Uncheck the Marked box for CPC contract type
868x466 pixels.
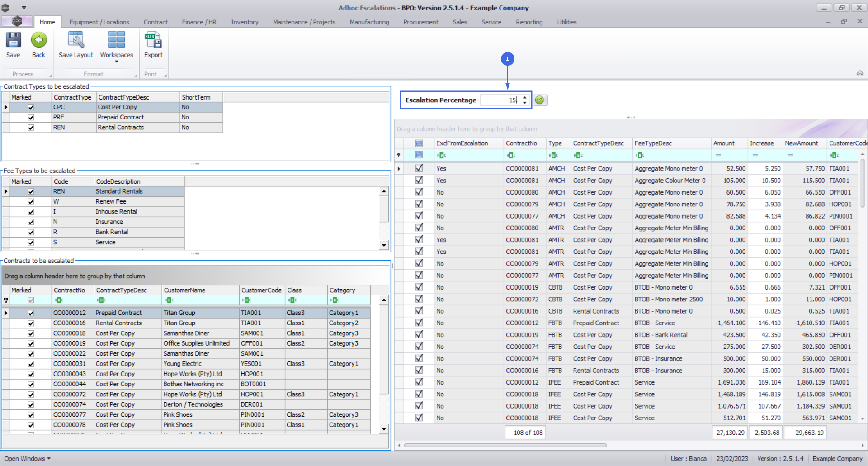(31, 107)
